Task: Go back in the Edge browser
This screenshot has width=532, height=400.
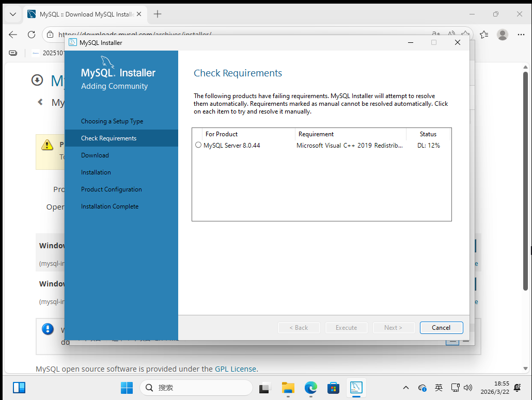Action: (x=13, y=34)
